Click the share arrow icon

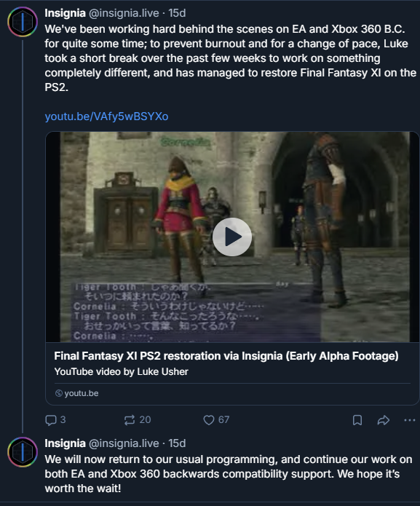(x=383, y=420)
